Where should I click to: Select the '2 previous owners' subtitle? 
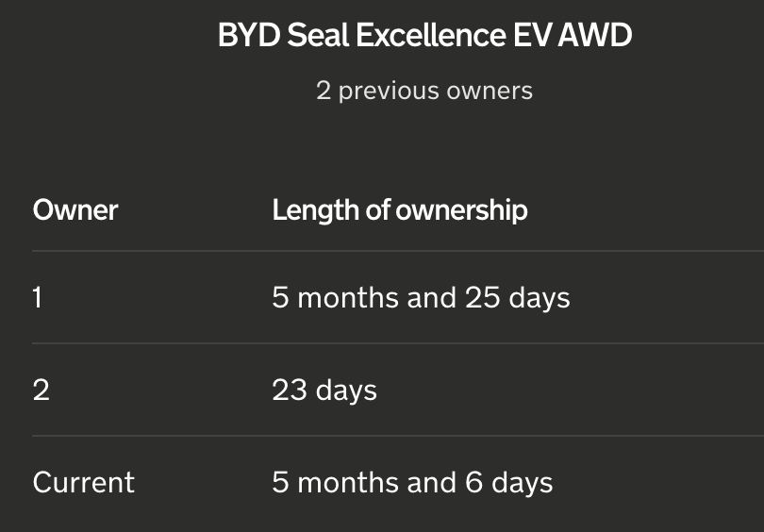tap(424, 91)
